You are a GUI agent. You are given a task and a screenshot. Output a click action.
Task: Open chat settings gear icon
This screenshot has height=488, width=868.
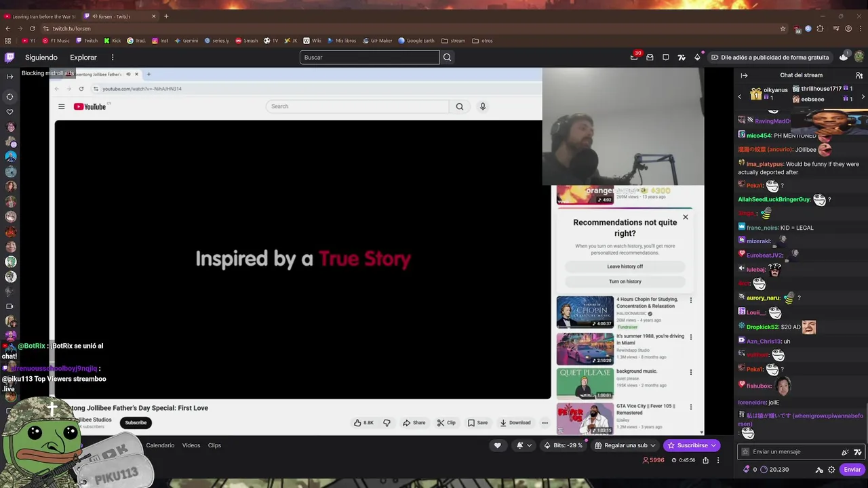(831, 469)
